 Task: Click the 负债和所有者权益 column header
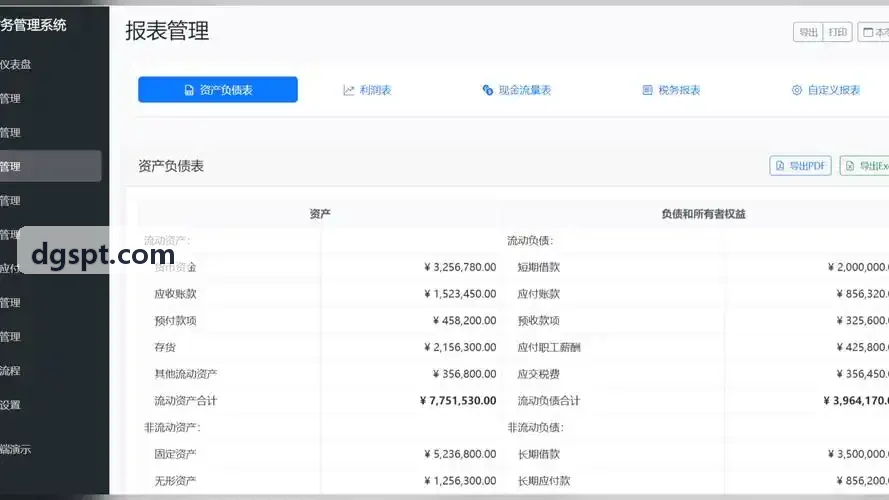tap(703, 214)
